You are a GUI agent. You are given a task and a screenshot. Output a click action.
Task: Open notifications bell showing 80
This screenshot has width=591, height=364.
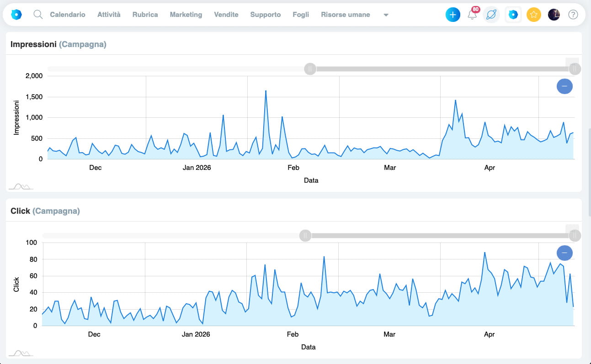(473, 15)
